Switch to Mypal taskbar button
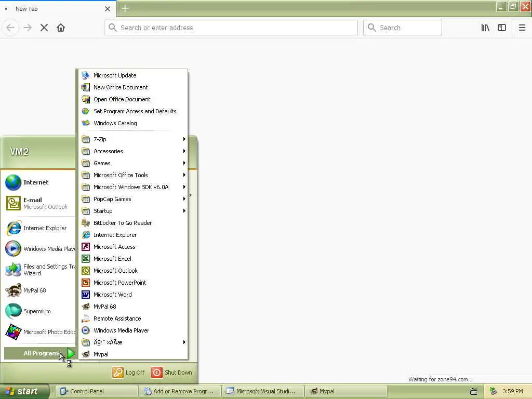 click(x=346, y=392)
